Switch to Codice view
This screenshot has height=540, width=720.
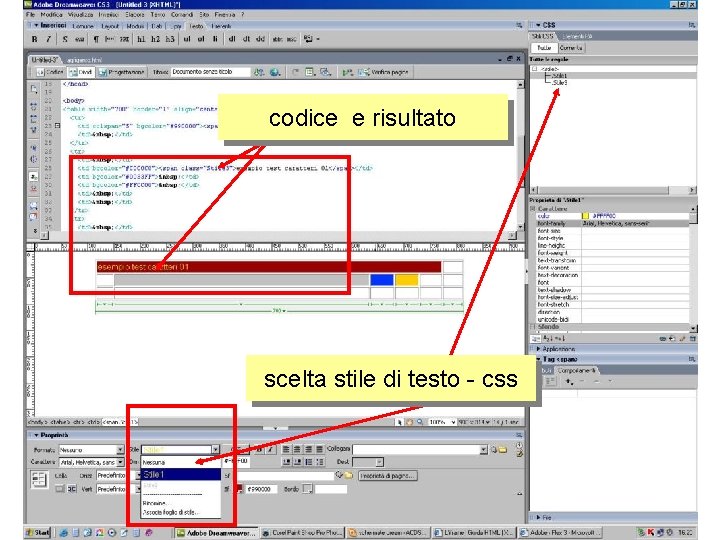pos(50,72)
